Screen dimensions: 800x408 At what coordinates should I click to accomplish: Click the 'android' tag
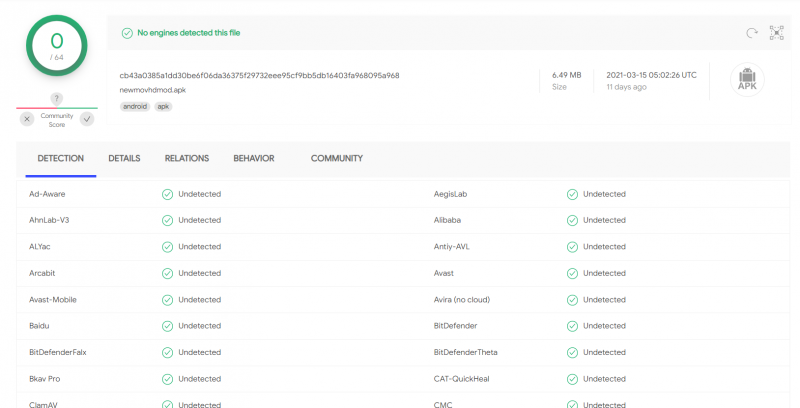tap(134, 106)
